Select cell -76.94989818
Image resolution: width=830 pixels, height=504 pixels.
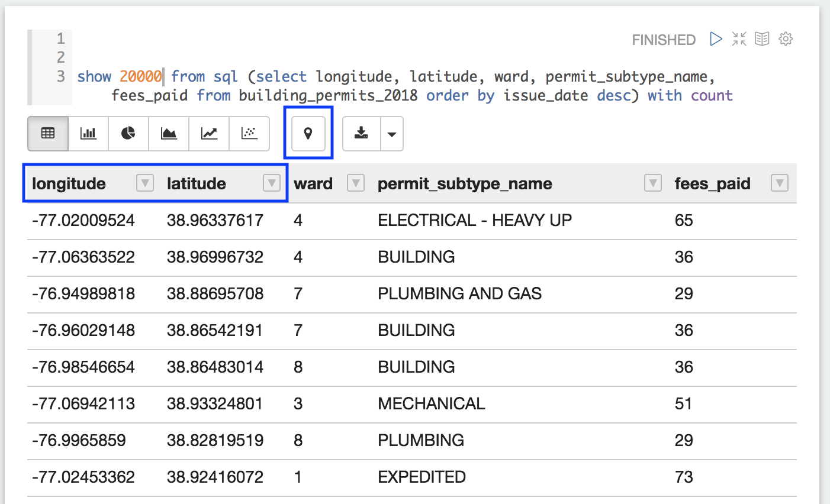[x=83, y=294]
